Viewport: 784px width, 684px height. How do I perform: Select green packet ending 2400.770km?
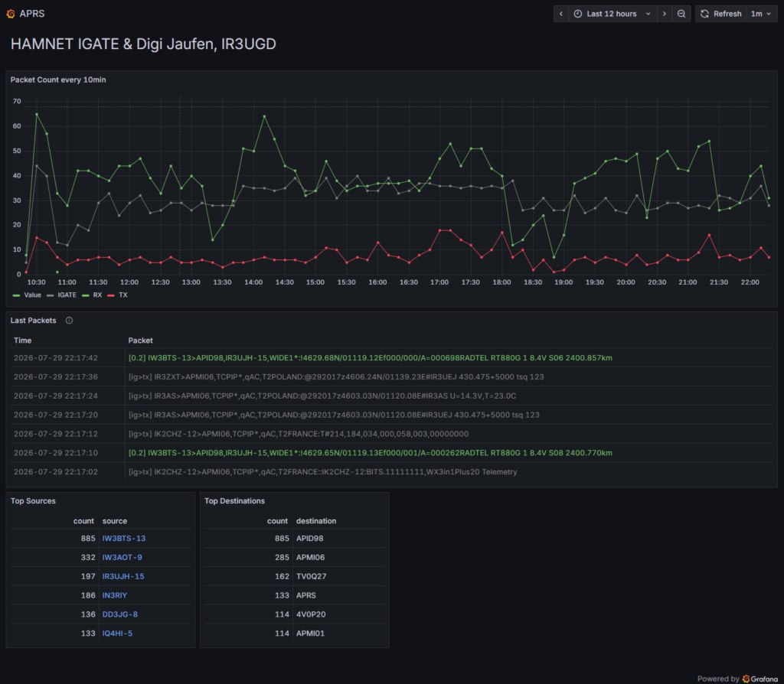(392, 453)
